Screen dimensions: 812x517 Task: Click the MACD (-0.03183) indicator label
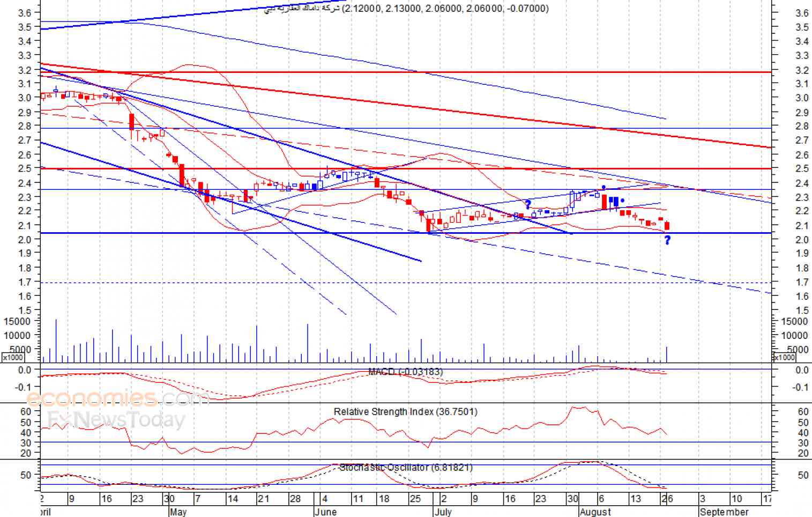(406, 372)
